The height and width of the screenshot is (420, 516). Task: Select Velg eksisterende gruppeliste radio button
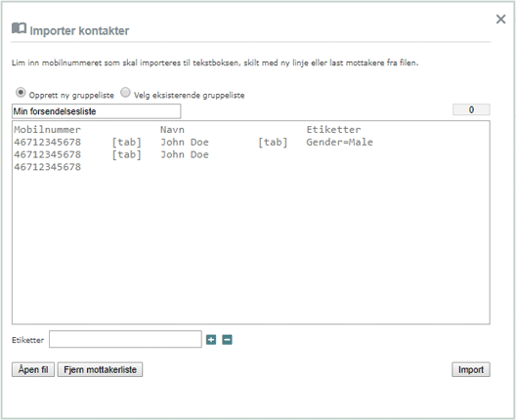[x=125, y=93]
